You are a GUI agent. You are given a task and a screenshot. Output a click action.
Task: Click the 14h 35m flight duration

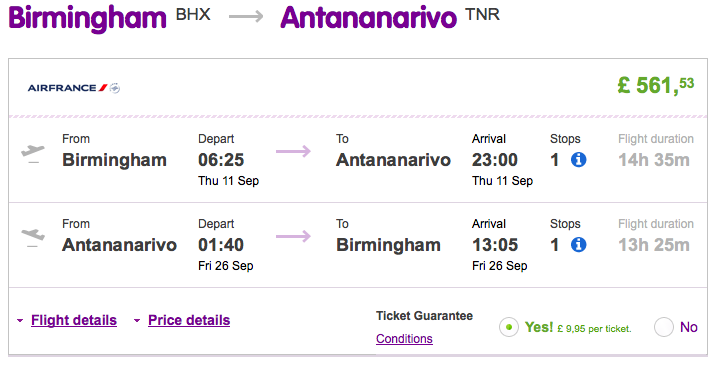coord(654,160)
